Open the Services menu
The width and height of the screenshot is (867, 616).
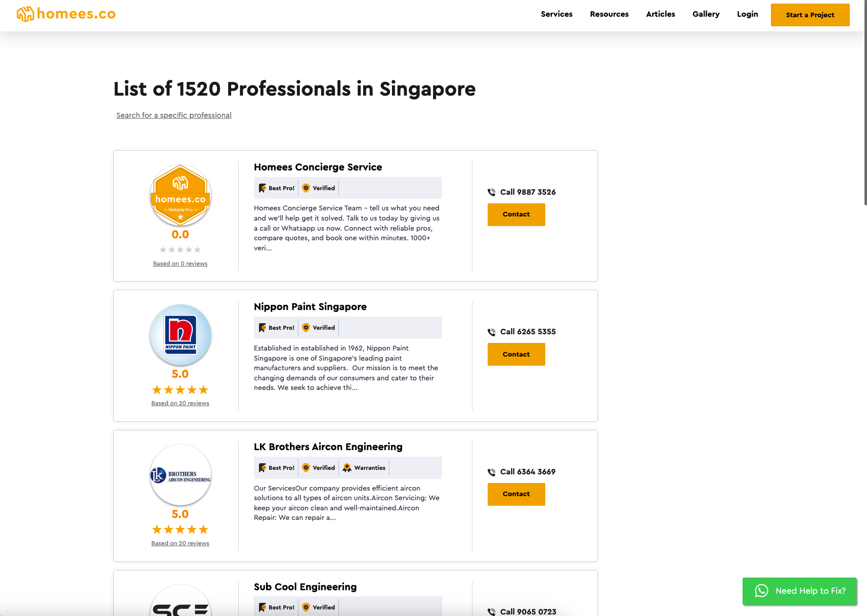pos(556,14)
